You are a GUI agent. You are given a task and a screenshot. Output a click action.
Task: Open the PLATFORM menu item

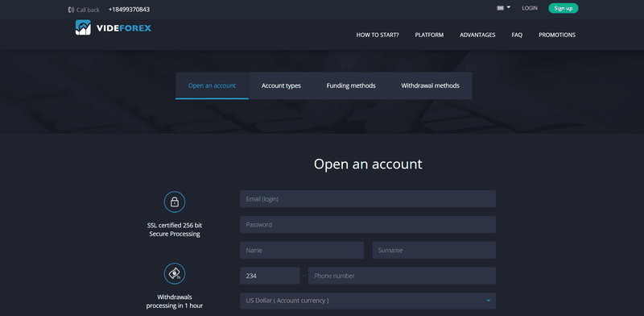click(x=429, y=35)
